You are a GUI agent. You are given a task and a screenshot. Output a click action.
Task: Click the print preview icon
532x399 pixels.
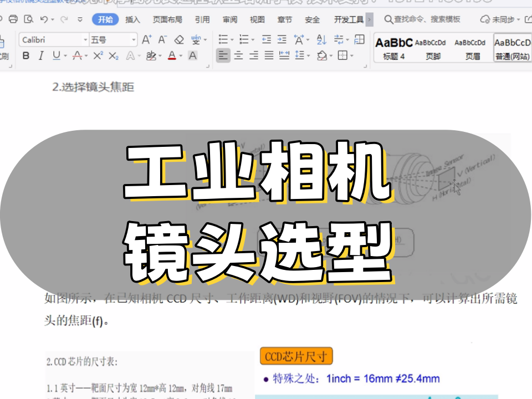[x=28, y=19]
